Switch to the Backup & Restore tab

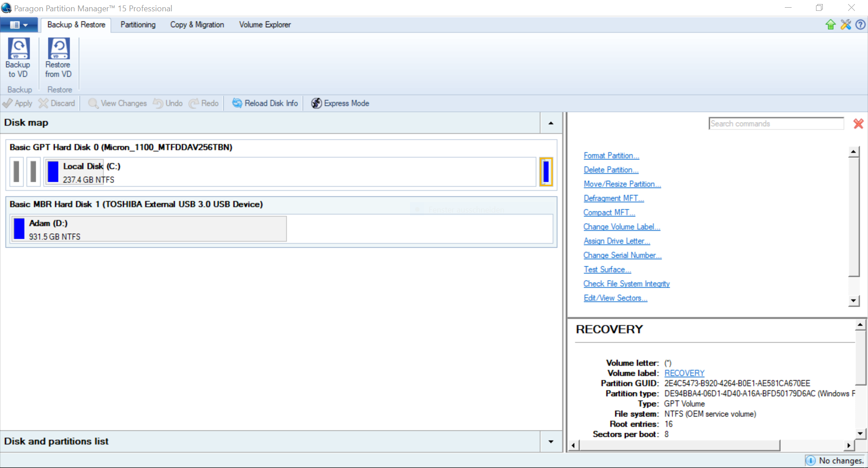tap(76, 25)
